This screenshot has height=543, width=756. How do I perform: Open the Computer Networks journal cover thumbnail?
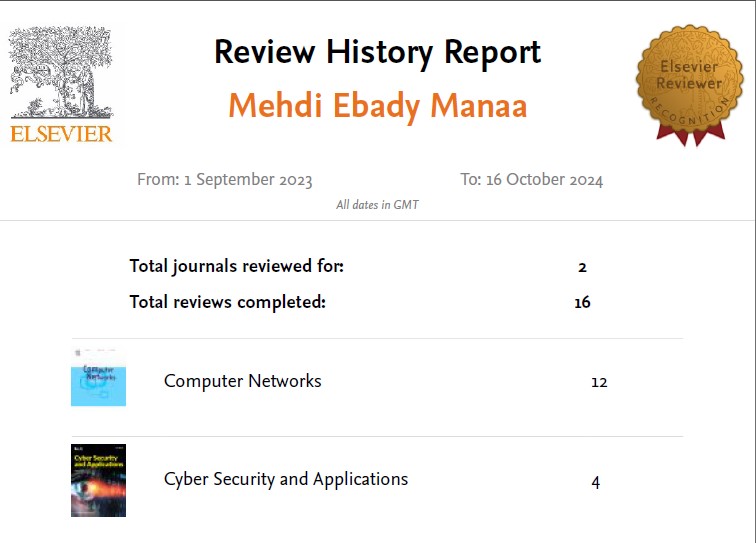point(98,378)
